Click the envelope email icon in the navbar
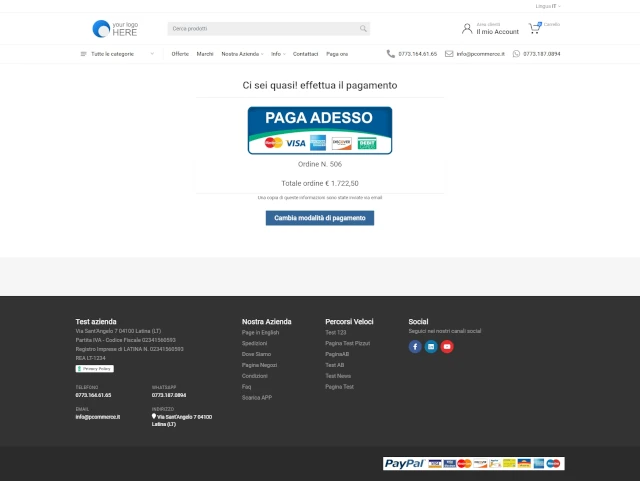This screenshot has height=481, width=640. click(449, 54)
